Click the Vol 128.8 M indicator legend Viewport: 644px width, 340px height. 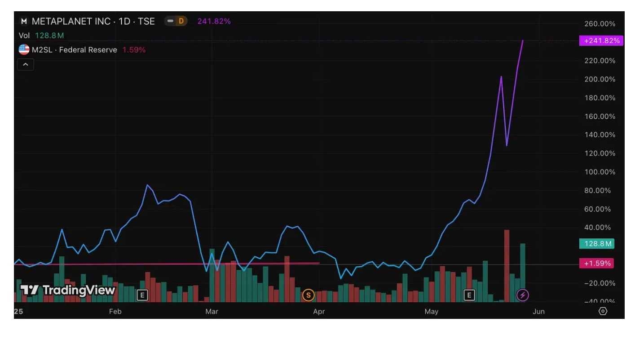(x=41, y=36)
